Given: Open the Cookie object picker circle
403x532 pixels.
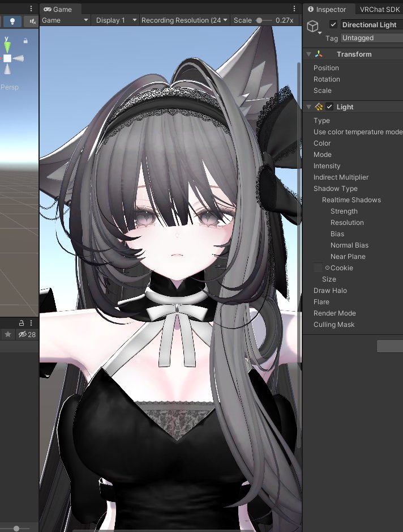Looking at the screenshot, I should coord(327,267).
